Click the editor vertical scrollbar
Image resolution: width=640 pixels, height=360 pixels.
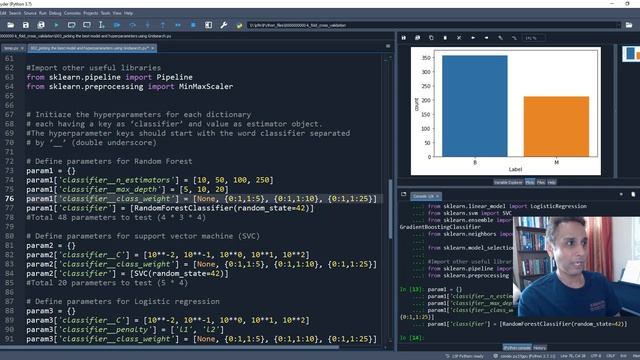[391, 209]
